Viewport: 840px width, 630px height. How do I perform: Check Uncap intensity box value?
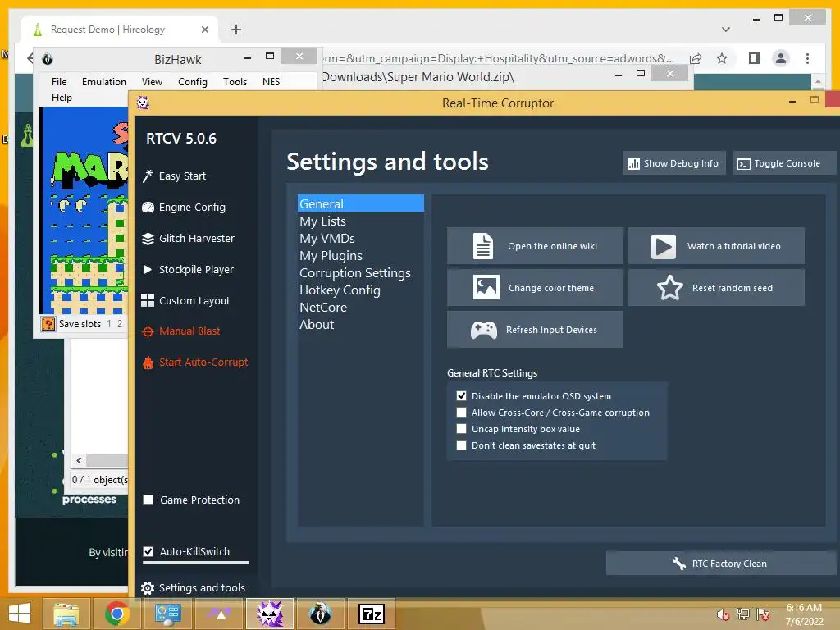click(461, 428)
